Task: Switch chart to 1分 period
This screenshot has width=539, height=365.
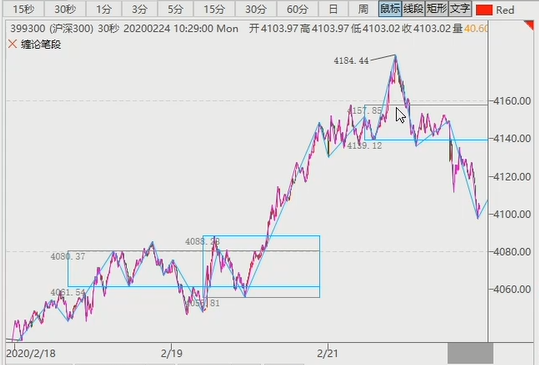Action: [103, 9]
